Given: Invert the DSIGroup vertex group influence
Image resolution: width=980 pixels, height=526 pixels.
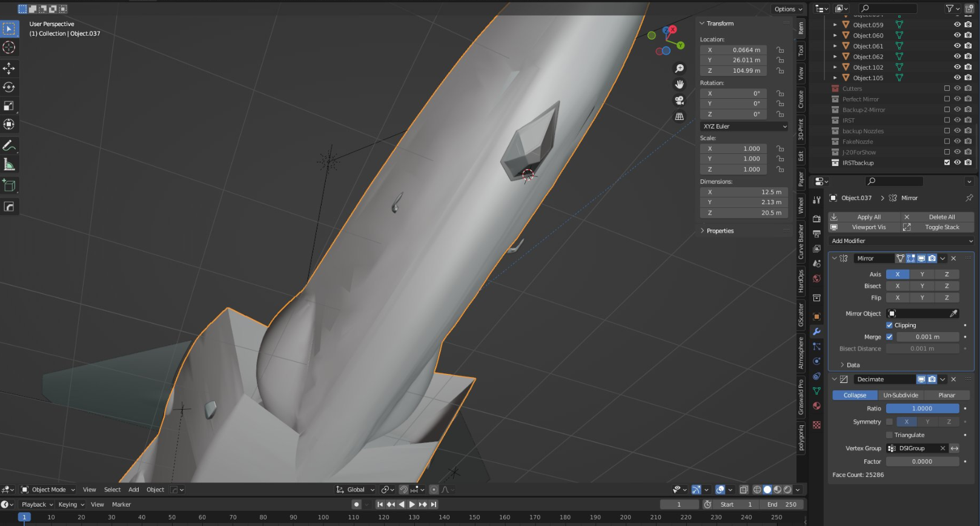Looking at the screenshot, I should (x=955, y=448).
